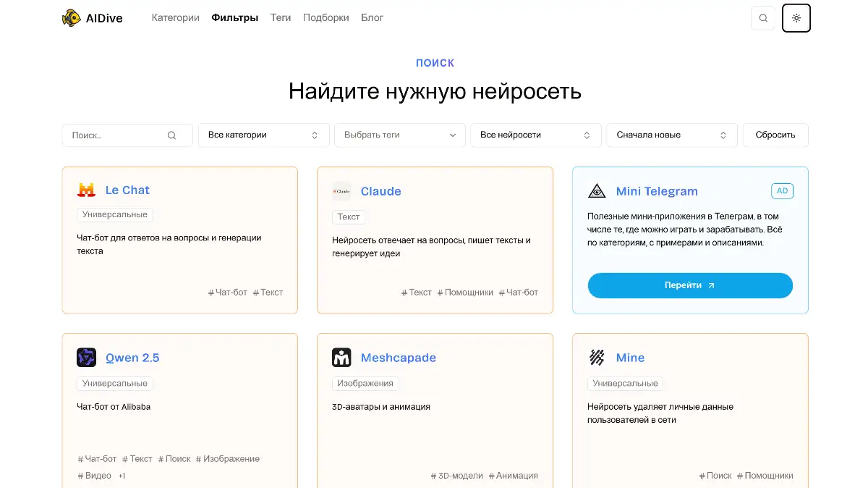This screenshot has width=868, height=488.
Task: Open the "Категории" navigation item
Action: (175, 18)
